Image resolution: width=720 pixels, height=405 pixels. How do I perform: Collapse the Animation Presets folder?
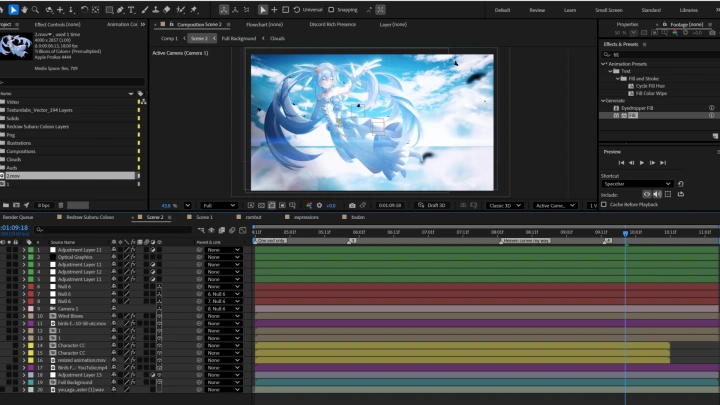click(x=604, y=64)
